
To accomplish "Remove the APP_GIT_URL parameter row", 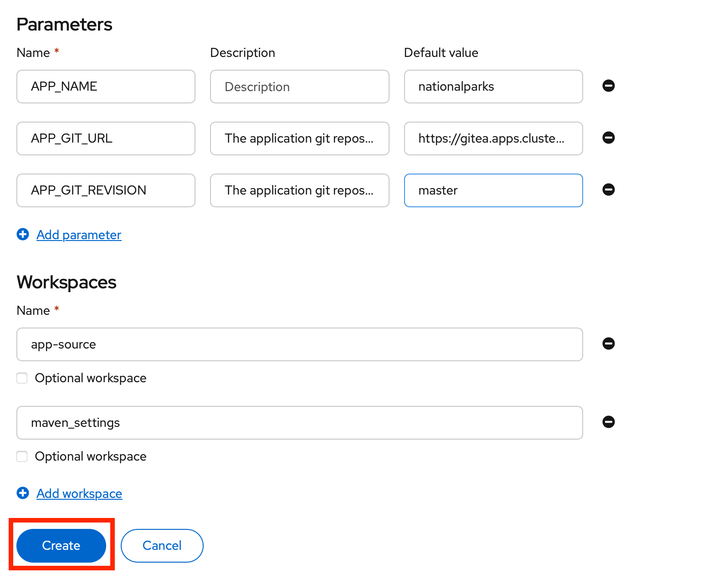I will 608,138.
